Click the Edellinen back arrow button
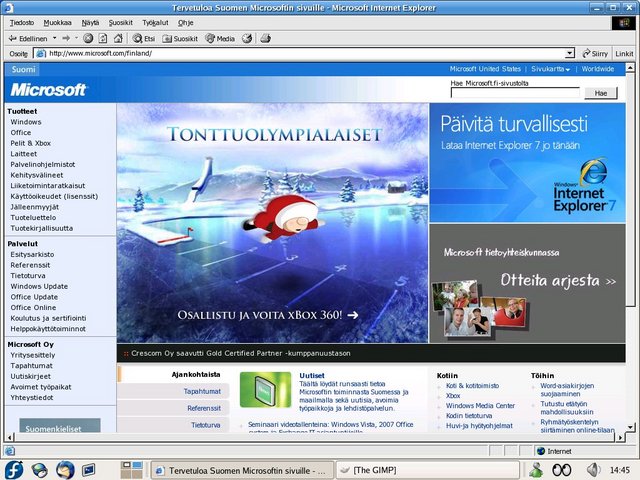Image resolution: width=640 pixels, height=480 pixels. pos(28,38)
